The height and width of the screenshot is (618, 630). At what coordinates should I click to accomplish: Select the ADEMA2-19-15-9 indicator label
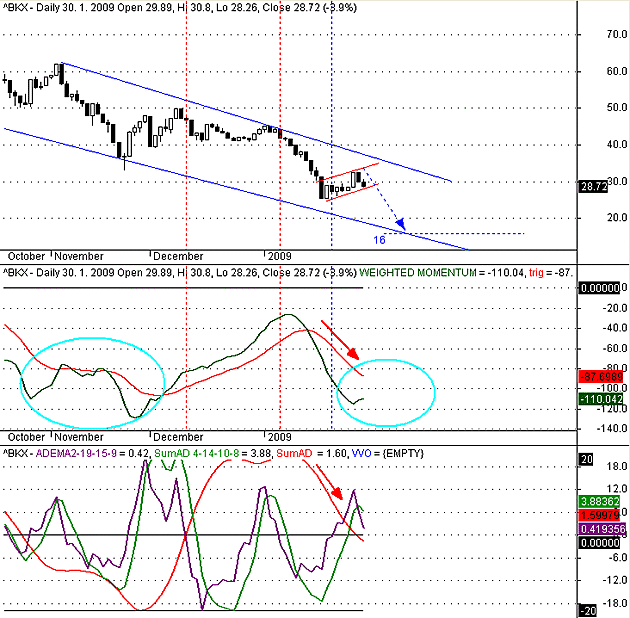76,454
